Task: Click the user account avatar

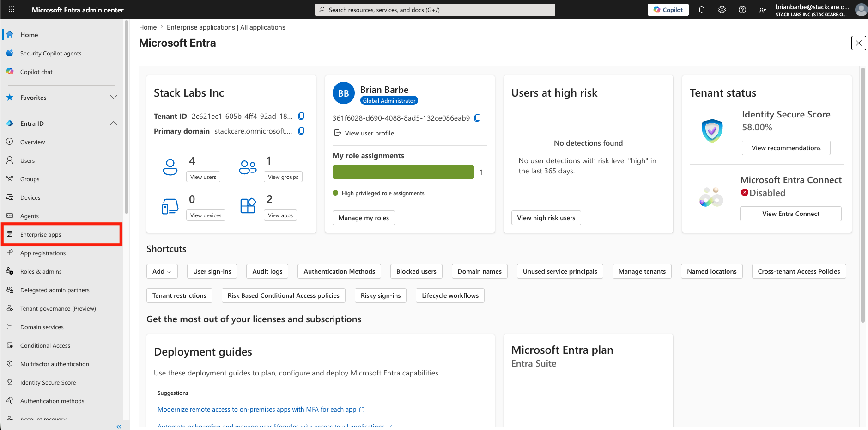Action: pyautogui.click(x=861, y=10)
